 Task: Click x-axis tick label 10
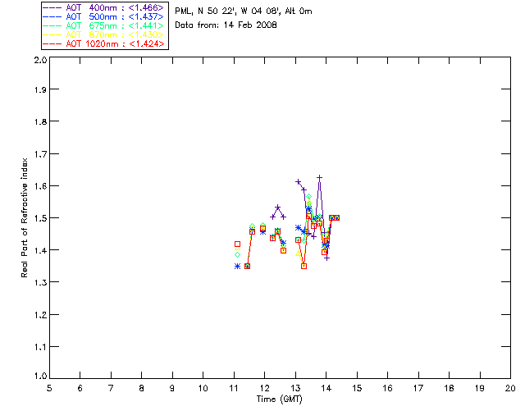(x=203, y=389)
